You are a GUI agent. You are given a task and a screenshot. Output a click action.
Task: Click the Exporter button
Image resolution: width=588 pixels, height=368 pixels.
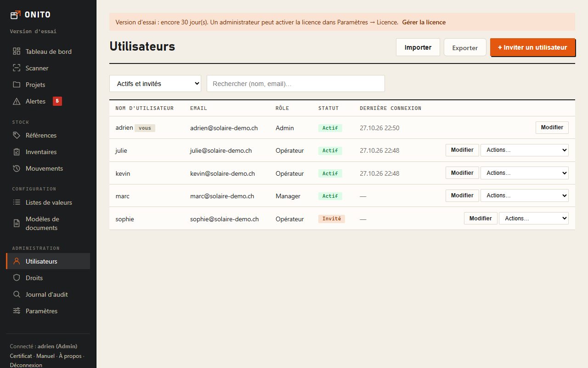tap(465, 47)
